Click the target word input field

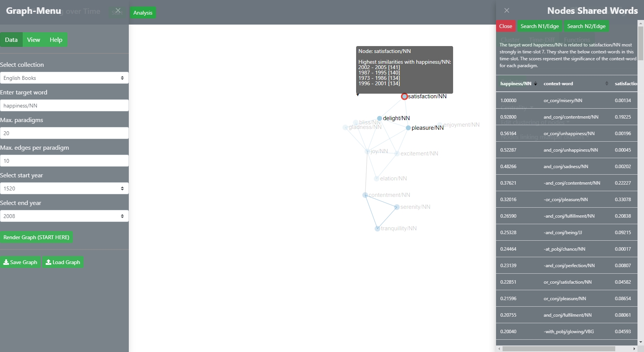(64, 106)
